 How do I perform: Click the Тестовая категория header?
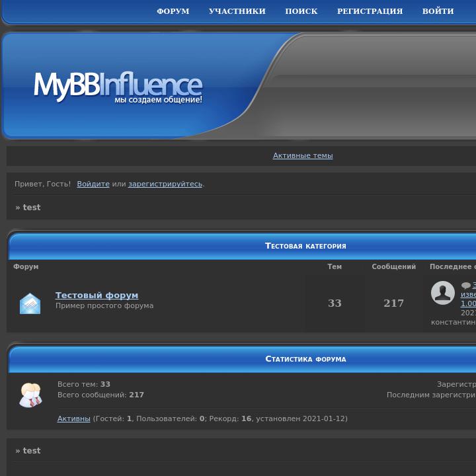pos(305,246)
